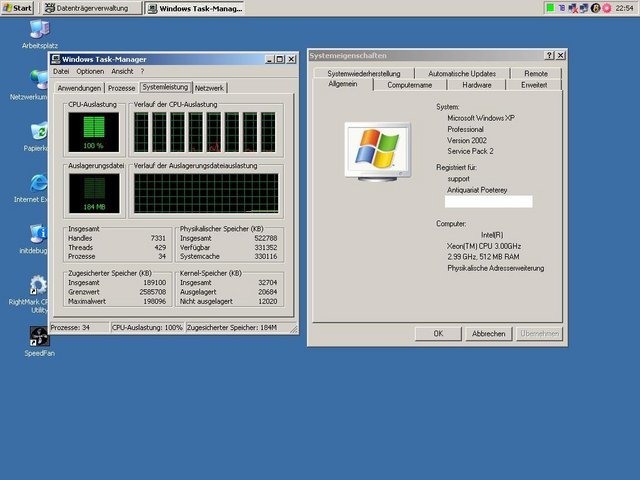640x480 pixels.
Task: Click the Auslagerungsdateiauslastung history graph
Action: [206, 193]
